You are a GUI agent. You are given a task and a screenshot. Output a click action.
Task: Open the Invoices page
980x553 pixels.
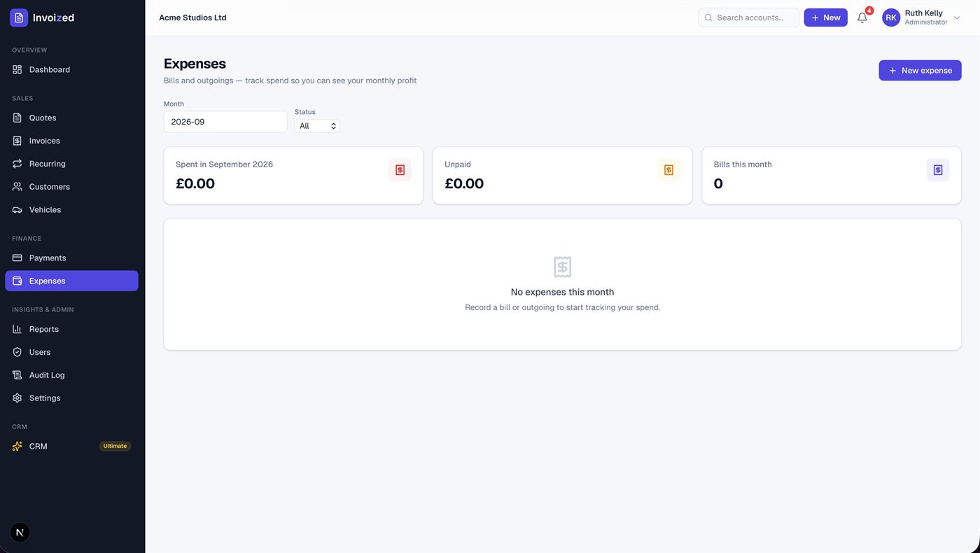[x=71, y=141]
